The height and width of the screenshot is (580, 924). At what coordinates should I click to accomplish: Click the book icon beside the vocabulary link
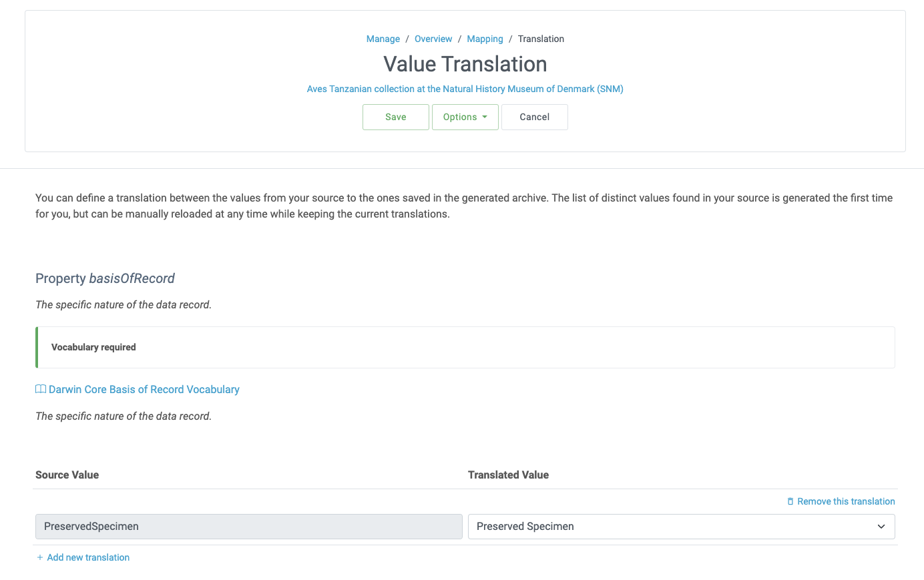coord(40,389)
